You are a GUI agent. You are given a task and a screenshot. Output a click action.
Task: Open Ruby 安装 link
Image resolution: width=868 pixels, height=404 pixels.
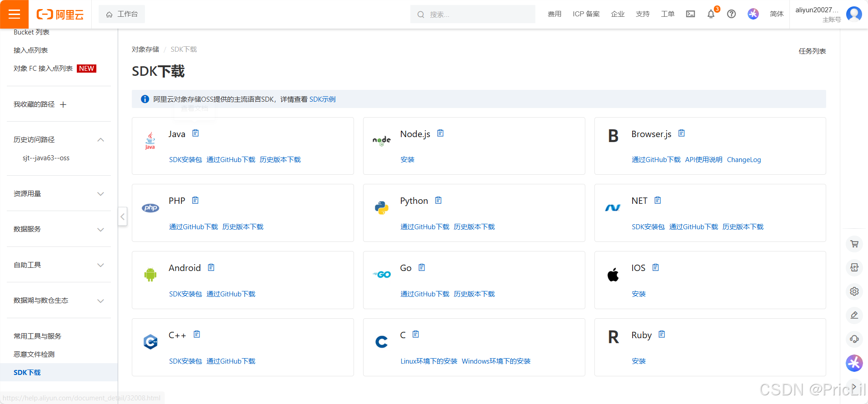point(639,361)
